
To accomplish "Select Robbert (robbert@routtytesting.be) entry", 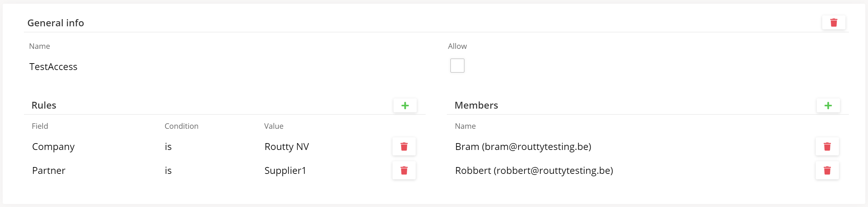I will (x=534, y=170).
